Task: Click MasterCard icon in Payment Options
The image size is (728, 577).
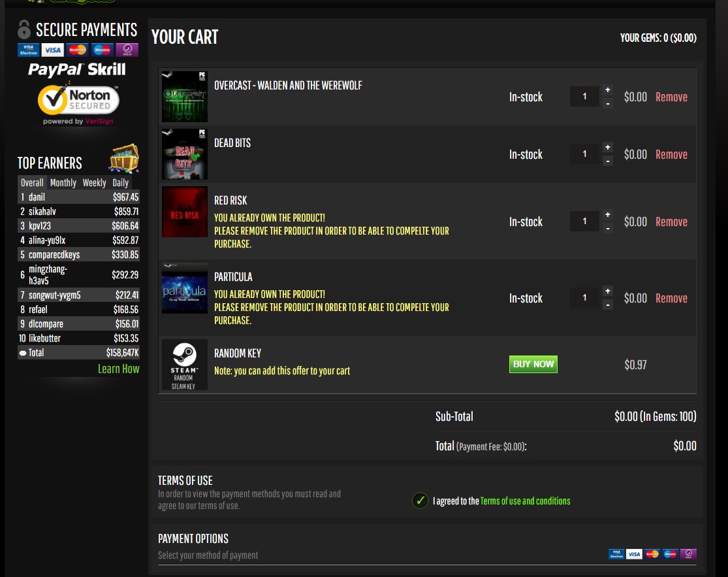Action: pyautogui.click(x=652, y=553)
